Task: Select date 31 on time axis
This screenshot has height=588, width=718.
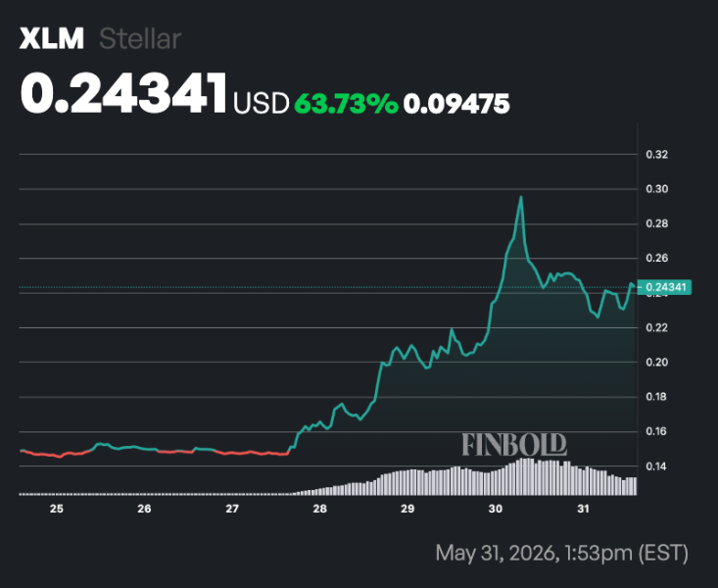Action: click(583, 509)
